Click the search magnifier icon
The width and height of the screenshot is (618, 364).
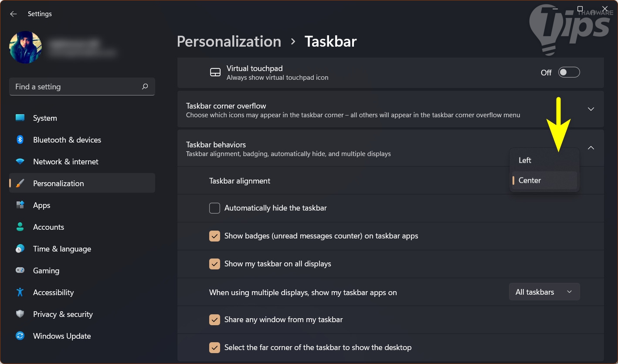(145, 87)
